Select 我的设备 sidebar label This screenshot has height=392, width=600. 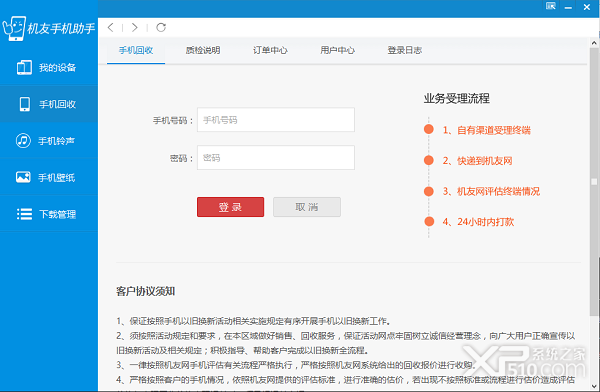pyautogui.click(x=57, y=68)
